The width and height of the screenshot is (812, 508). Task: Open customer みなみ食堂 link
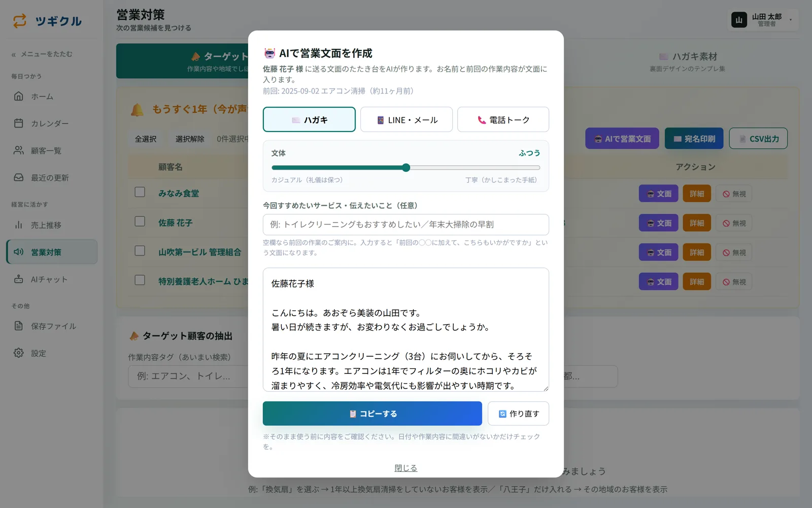[179, 193]
